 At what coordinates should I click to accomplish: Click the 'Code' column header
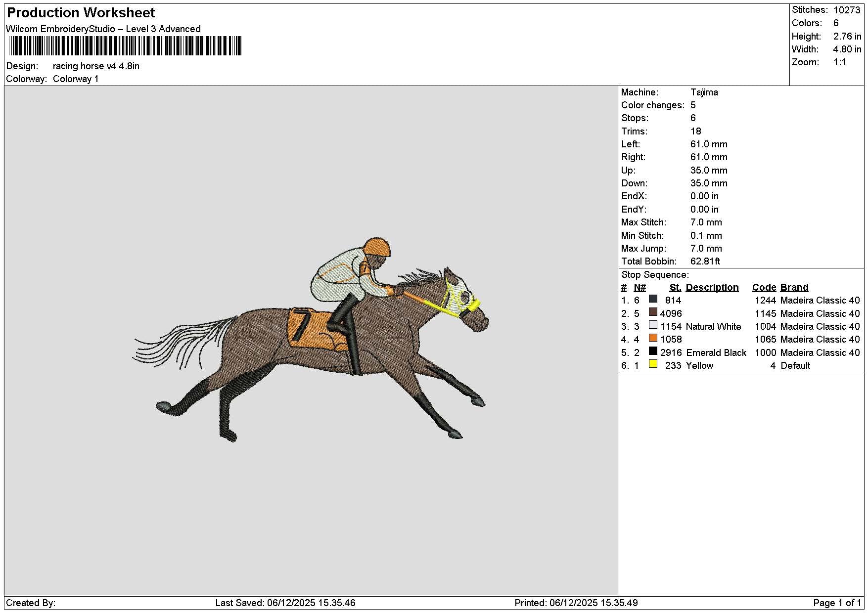(764, 287)
